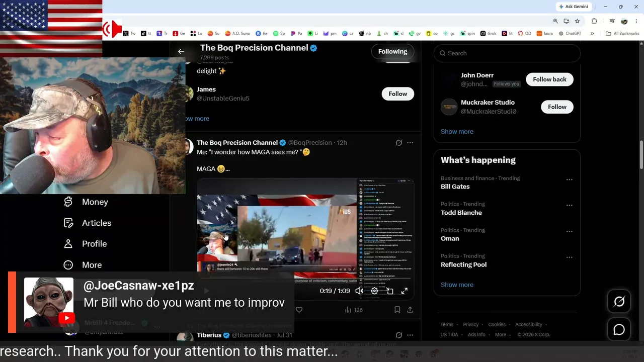Open the spin bookmark

(467, 34)
